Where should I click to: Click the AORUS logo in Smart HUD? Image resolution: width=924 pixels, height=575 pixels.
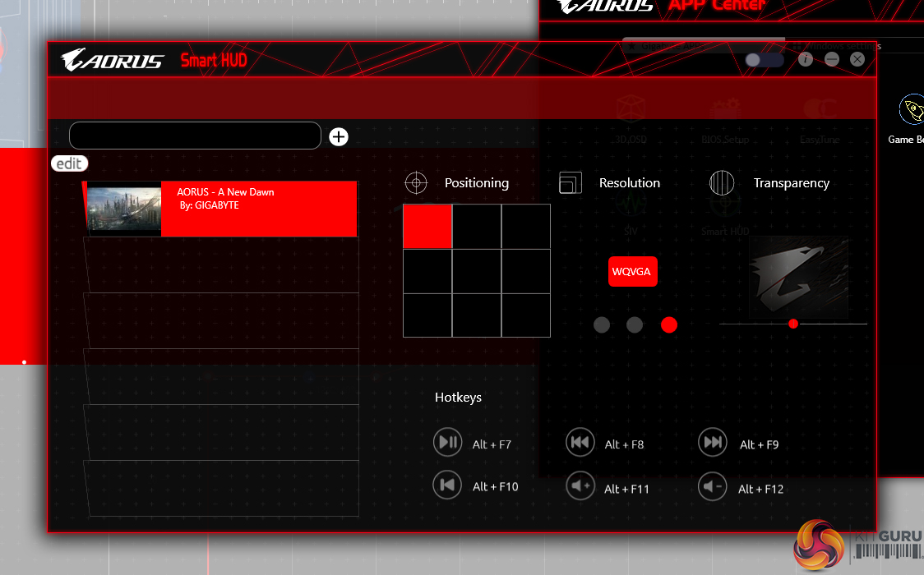point(112,59)
